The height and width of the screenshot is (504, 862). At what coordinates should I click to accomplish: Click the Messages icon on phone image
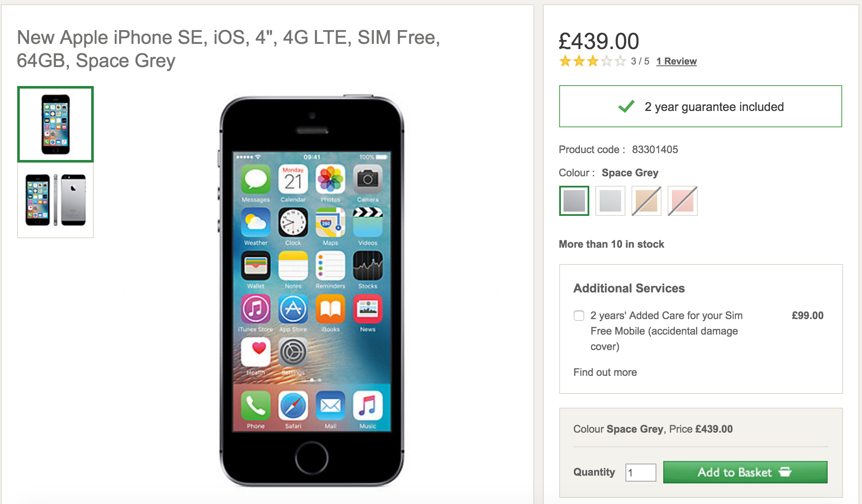coord(256,179)
